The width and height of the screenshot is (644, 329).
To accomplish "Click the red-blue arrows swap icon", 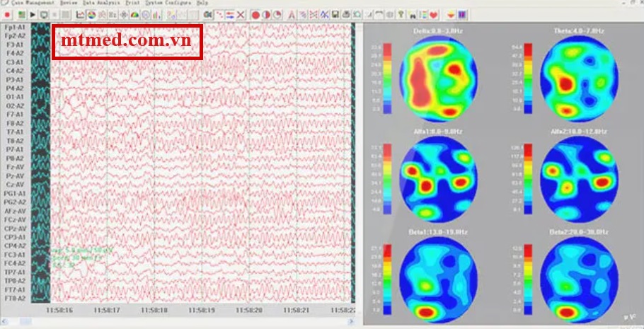I will 230,15.
